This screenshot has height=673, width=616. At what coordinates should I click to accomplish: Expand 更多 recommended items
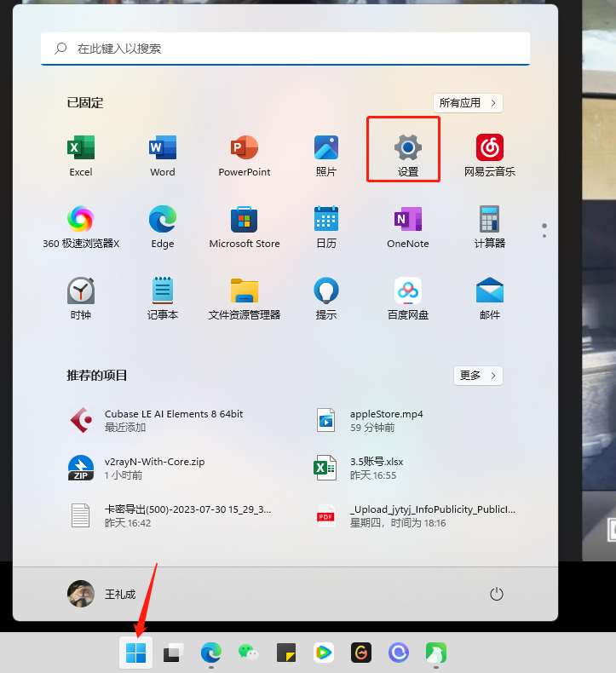click(x=478, y=376)
